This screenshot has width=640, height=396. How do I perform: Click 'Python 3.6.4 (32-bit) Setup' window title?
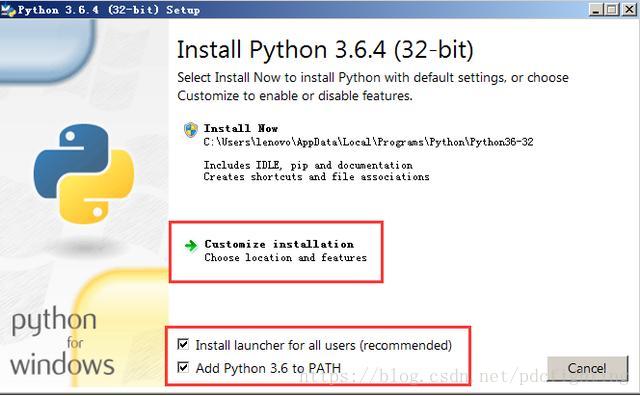(109, 10)
